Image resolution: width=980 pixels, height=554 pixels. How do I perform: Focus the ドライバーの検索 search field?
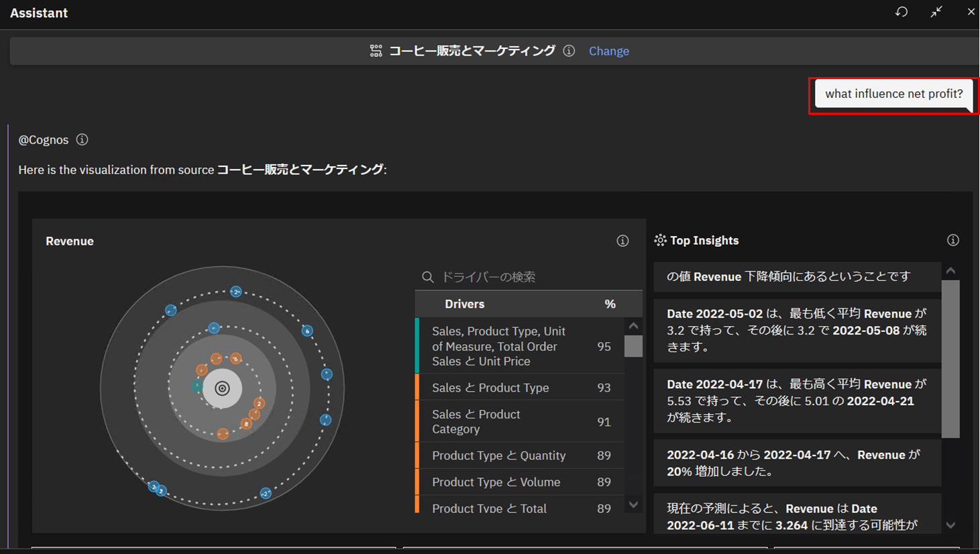click(529, 277)
